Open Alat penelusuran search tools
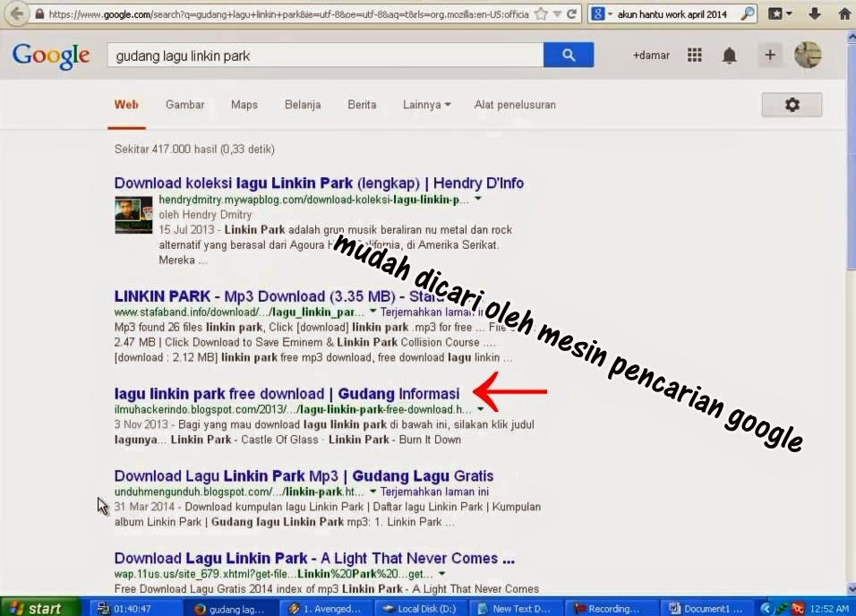The height and width of the screenshot is (616, 856). click(515, 105)
